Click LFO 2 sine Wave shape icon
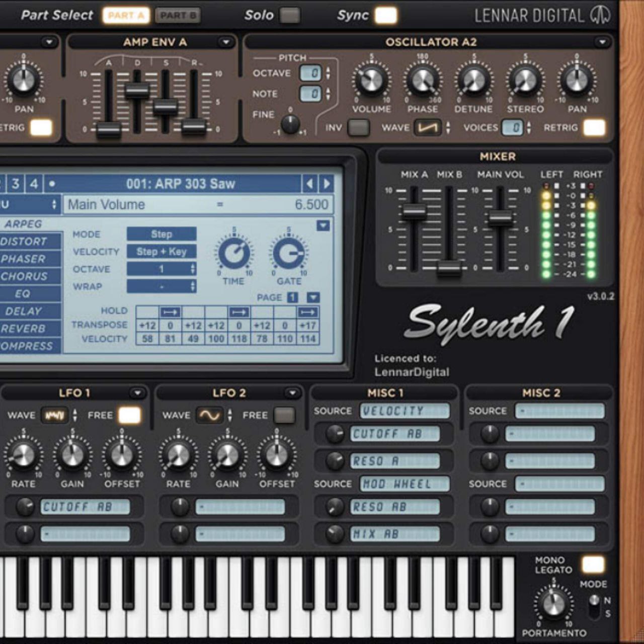Screen dimensions: 644x644 pos(209,416)
